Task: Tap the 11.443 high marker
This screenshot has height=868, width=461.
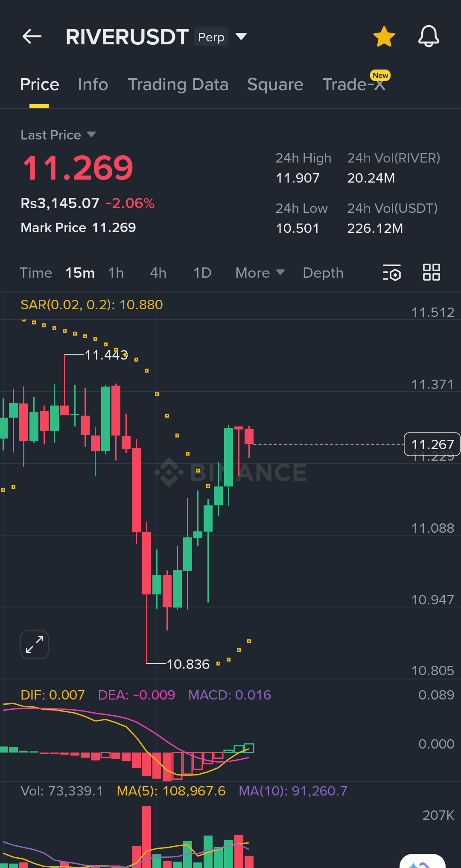Action: point(106,355)
